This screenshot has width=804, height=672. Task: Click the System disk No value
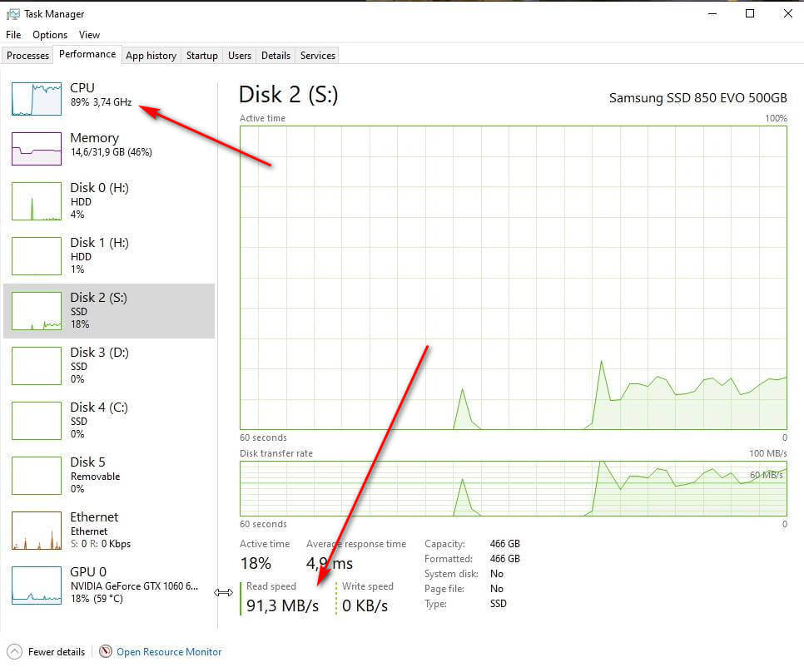coord(496,574)
